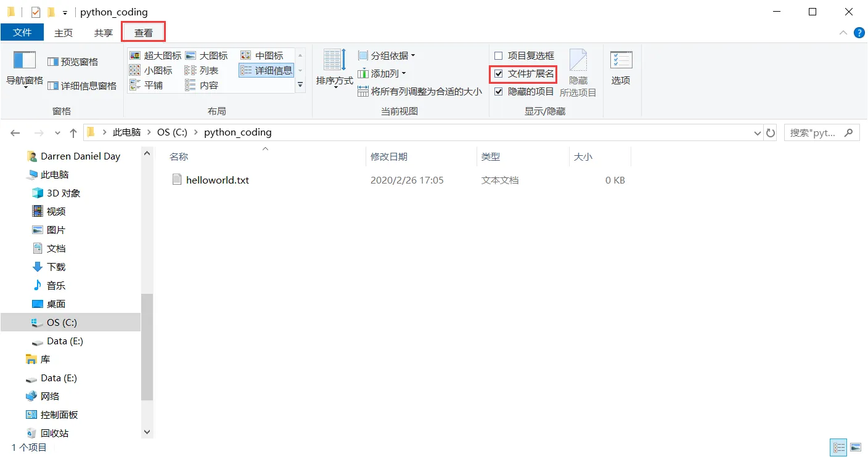This screenshot has height=457, width=868.
Task: Open the blue help question icon
Action: point(859,33)
